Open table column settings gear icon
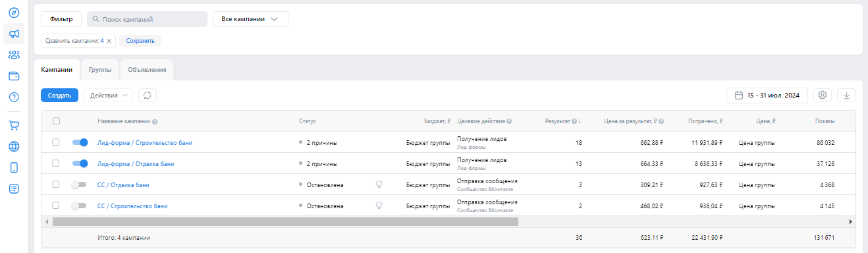This screenshot has height=253, width=868. click(x=823, y=96)
